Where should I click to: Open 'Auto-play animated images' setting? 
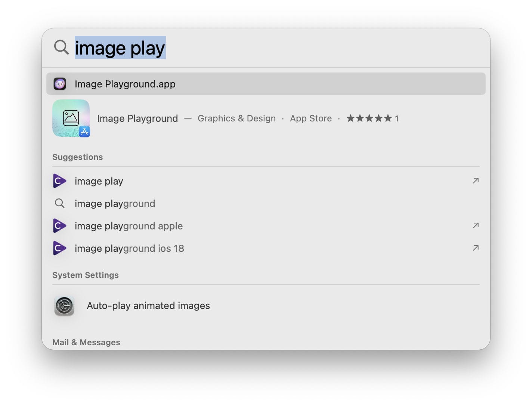coord(266,306)
